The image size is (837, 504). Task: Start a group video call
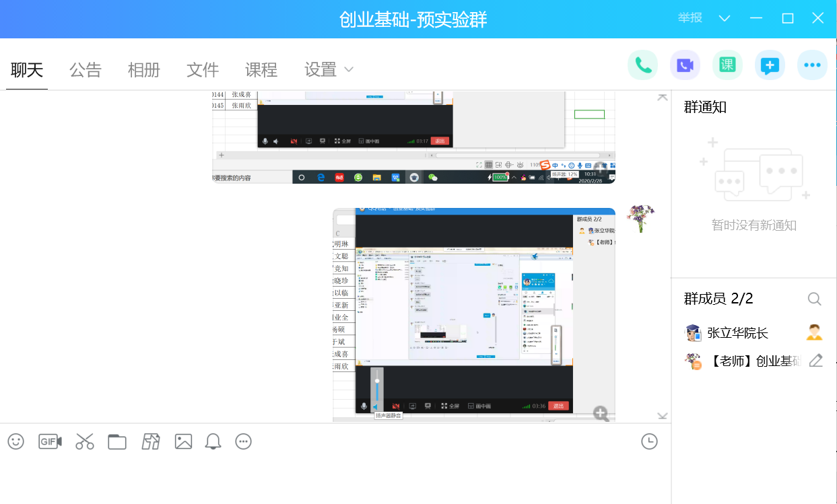click(685, 65)
